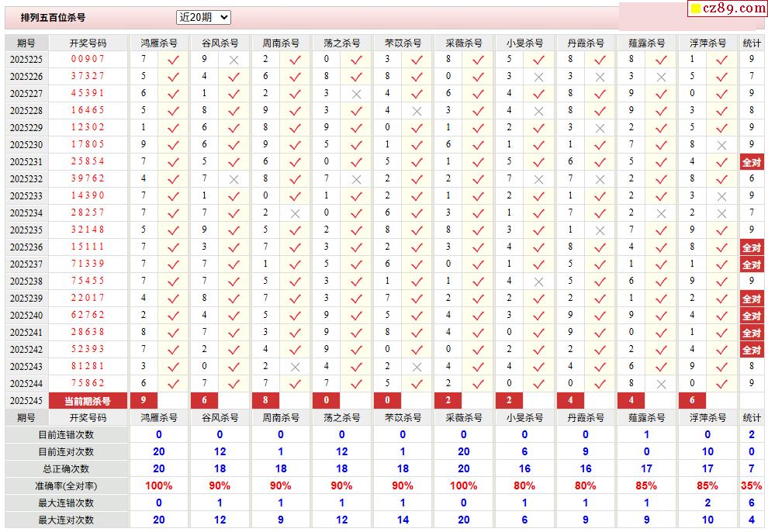
Task: Click the red 当前期杀号 label
Action: pos(88,401)
